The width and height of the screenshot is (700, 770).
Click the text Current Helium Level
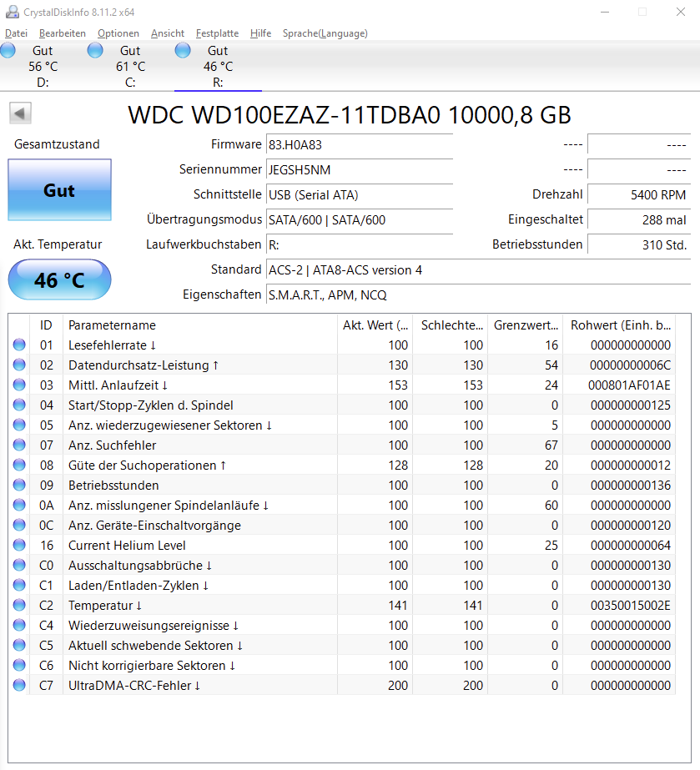tap(127, 545)
